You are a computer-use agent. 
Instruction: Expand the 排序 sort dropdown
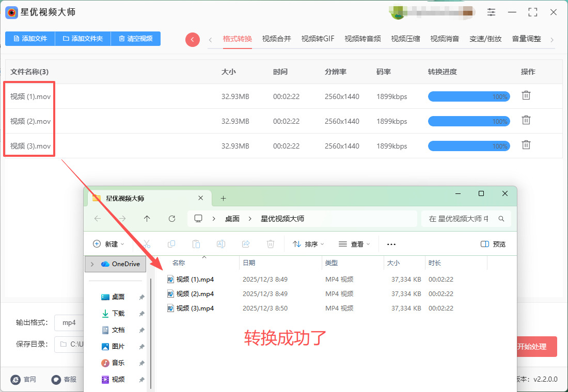click(308, 244)
